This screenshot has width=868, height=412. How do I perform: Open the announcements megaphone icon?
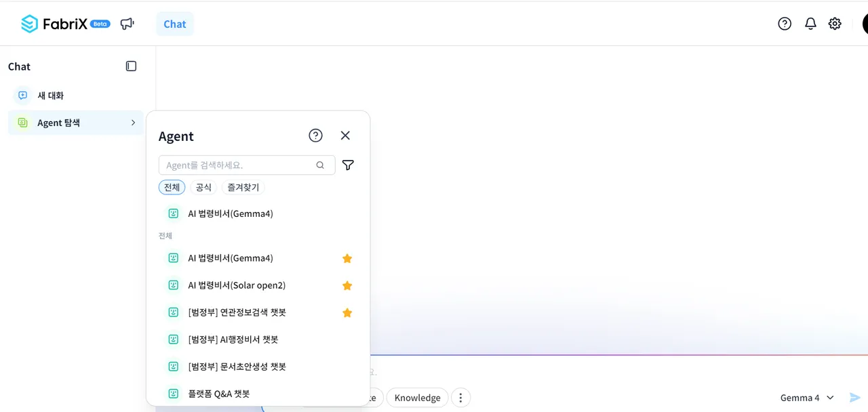pos(127,24)
